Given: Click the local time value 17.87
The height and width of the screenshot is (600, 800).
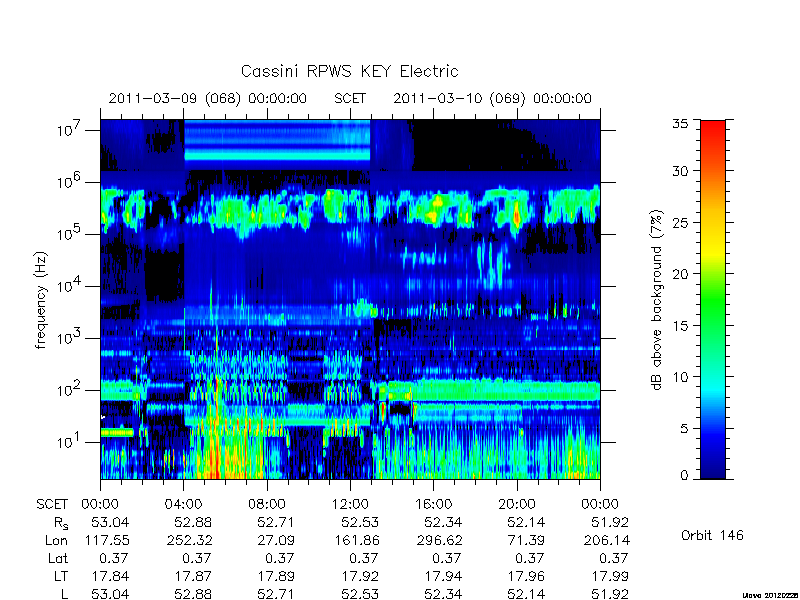Looking at the screenshot, I should [193, 576].
